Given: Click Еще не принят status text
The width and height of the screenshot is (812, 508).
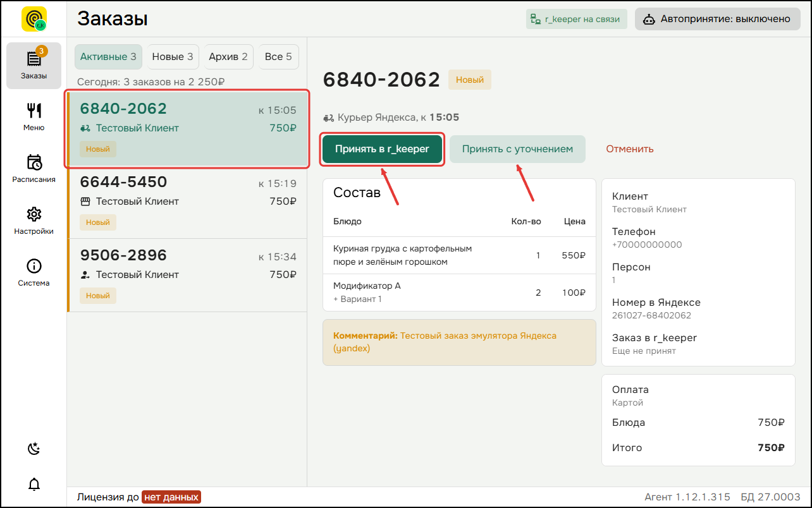Looking at the screenshot, I should [644, 351].
